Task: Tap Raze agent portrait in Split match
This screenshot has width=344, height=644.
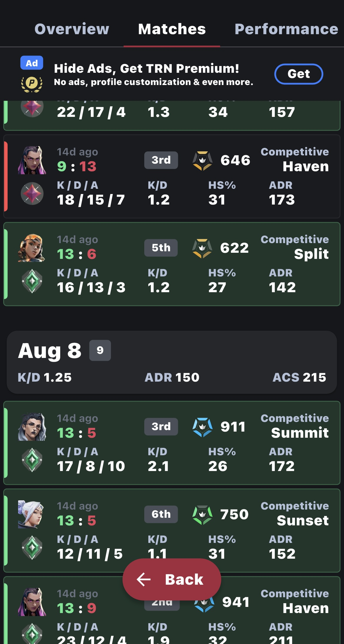Action: coord(32,248)
